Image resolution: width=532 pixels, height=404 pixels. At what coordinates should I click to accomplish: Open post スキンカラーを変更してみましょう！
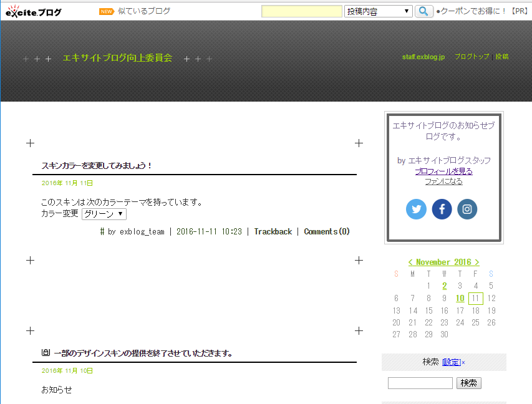pos(97,166)
